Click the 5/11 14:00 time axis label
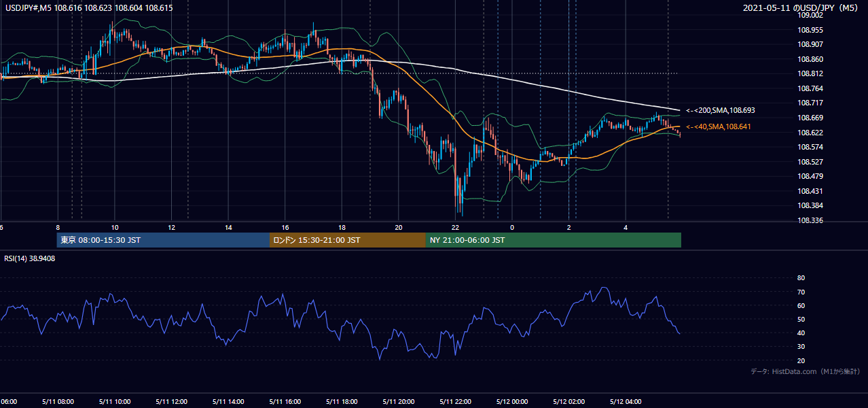Image resolution: width=868 pixels, height=408 pixels. click(x=228, y=402)
